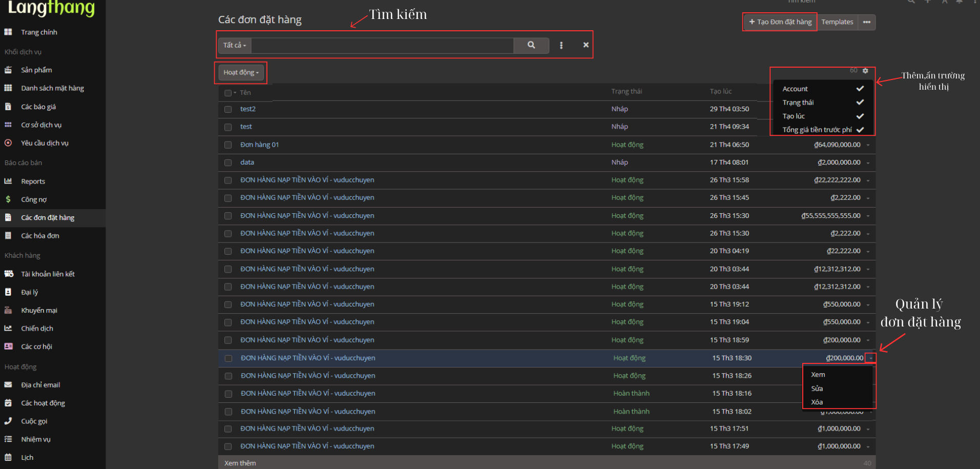The width and height of the screenshot is (980, 469).
Task: Choose Sửa from the row menu
Action: pos(817,389)
